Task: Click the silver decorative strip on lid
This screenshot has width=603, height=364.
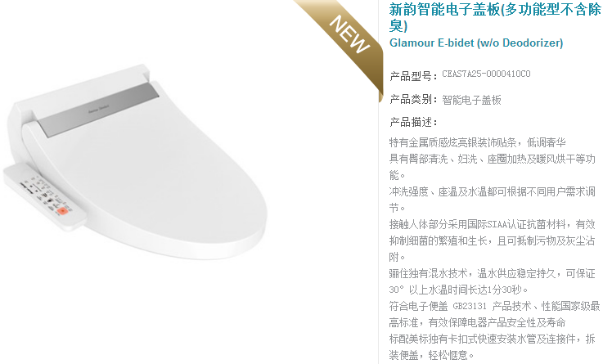Action: coord(98,110)
